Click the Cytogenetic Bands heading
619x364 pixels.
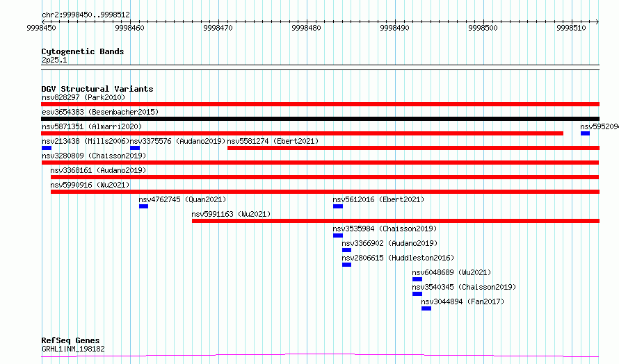click(83, 51)
